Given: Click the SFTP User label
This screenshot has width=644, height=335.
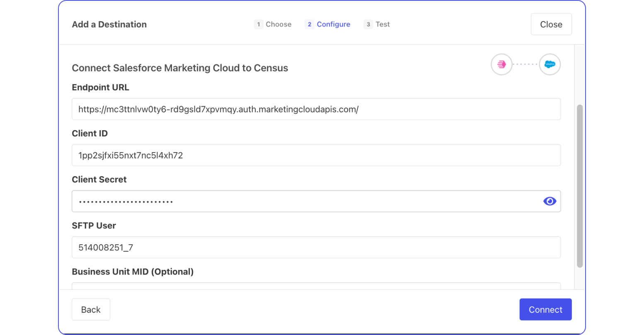Looking at the screenshot, I should pos(94,226).
